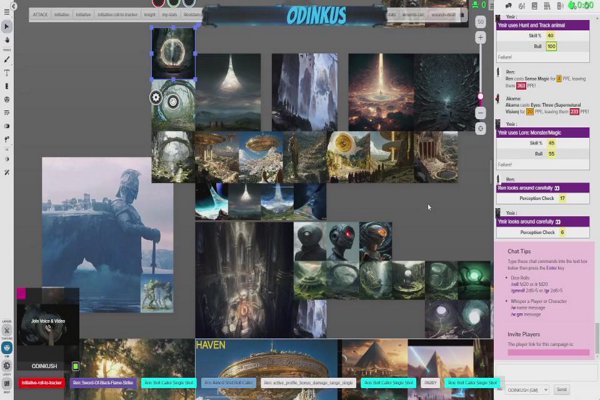Open the Jukebox tab
Image resolution: width=600 pixels, height=400 pixels.
[x=559, y=6]
